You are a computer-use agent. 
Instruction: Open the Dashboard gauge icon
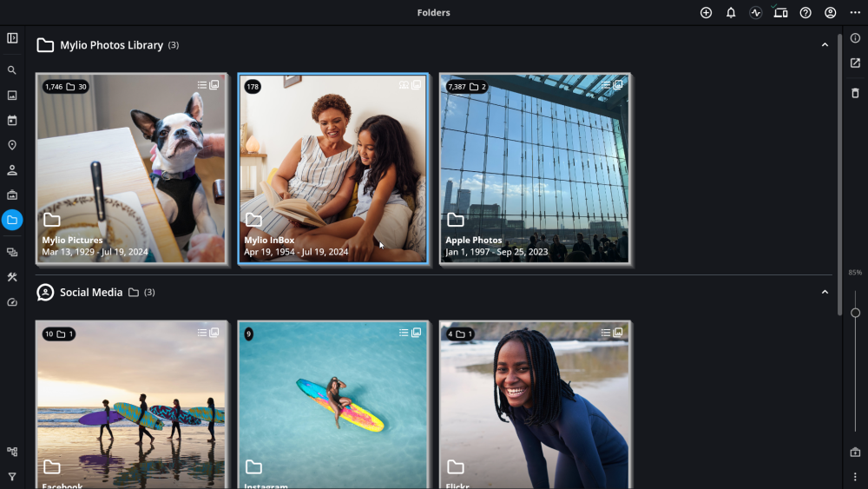(12, 302)
